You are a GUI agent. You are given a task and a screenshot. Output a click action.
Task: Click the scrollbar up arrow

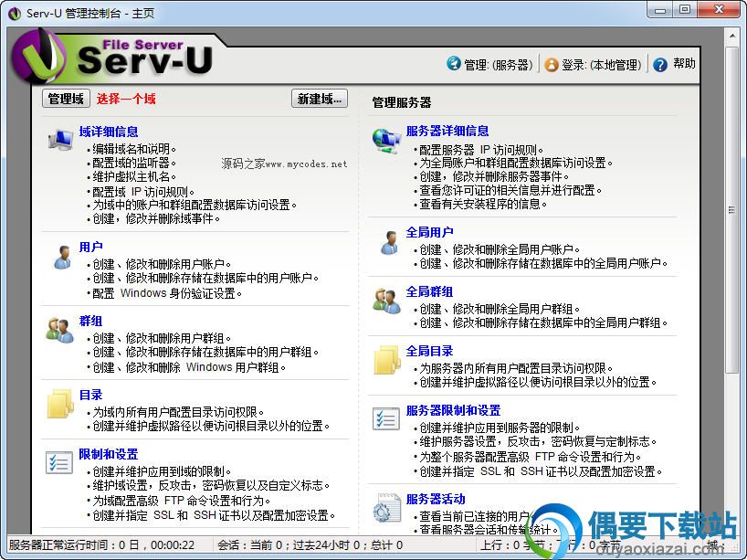pyautogui.click(x=732, y=36)
